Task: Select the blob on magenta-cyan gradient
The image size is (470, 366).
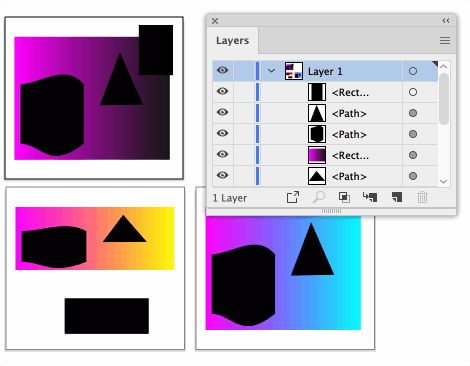Action: (x=243, y=285)
